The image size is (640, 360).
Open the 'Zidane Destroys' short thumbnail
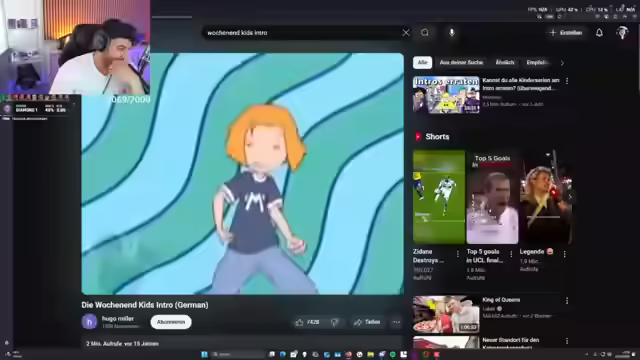[439, 197]
